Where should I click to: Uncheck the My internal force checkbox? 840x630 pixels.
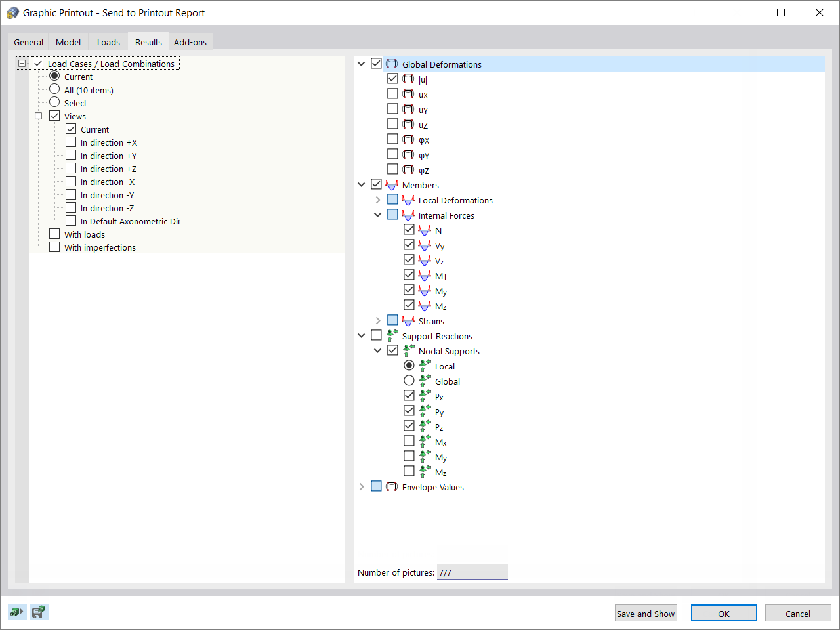pos(409,290)
